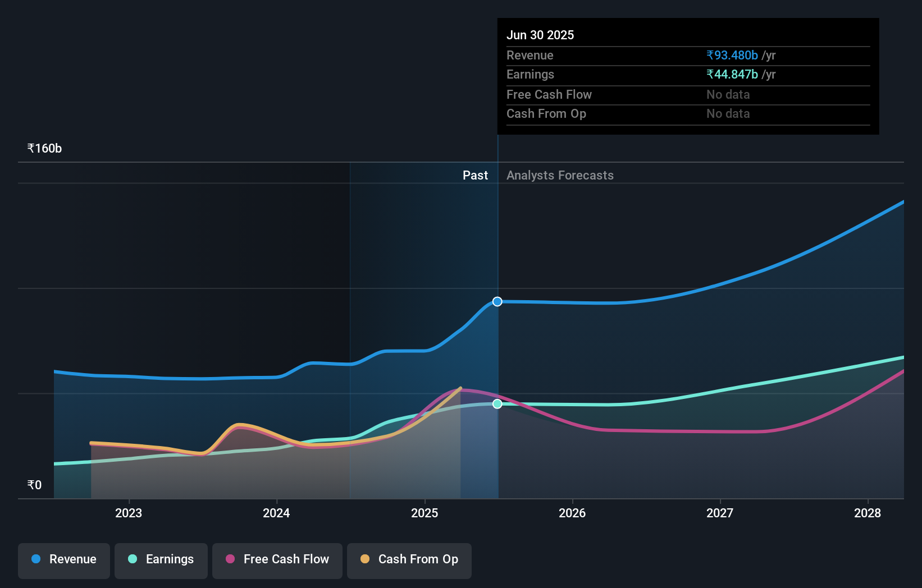Viewport: 922px width, 588px height.
Task: Click the yellow Cash From Op legend dot
Action: coord(366,559)
